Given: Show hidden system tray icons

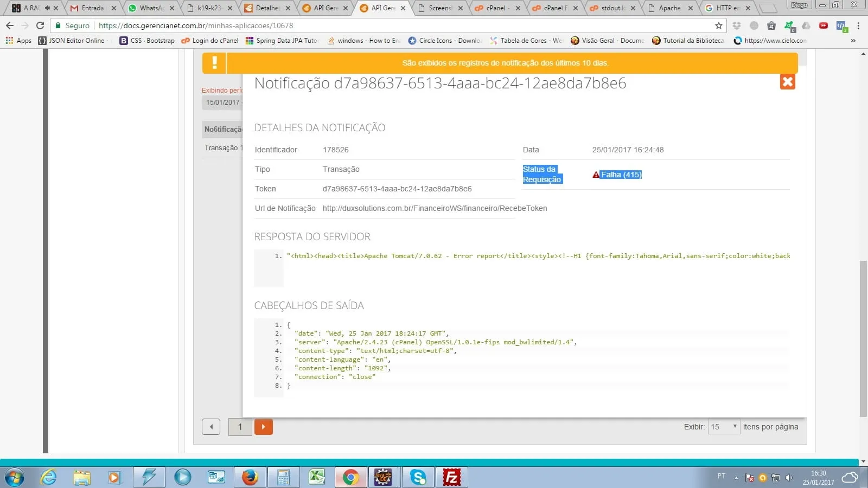Looking at the screenshot, I should click(x=736, y=478).
